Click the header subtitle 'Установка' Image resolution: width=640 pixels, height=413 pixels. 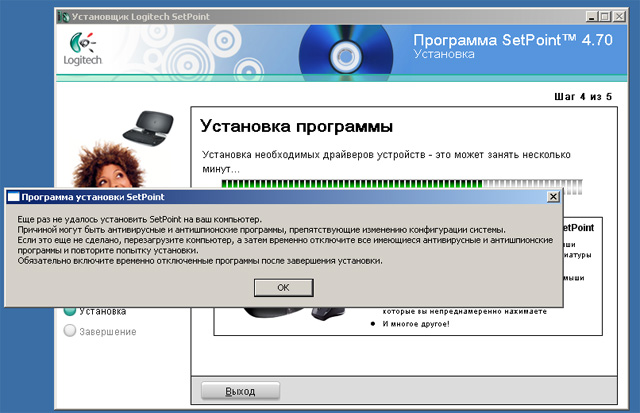point(444,54)
